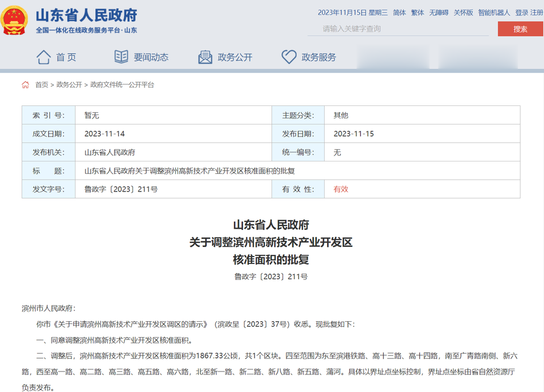Click the newspaper icon beside 要闻动态
The height and width of the screenshot is (392, 544).
click(x=121, y=57)
